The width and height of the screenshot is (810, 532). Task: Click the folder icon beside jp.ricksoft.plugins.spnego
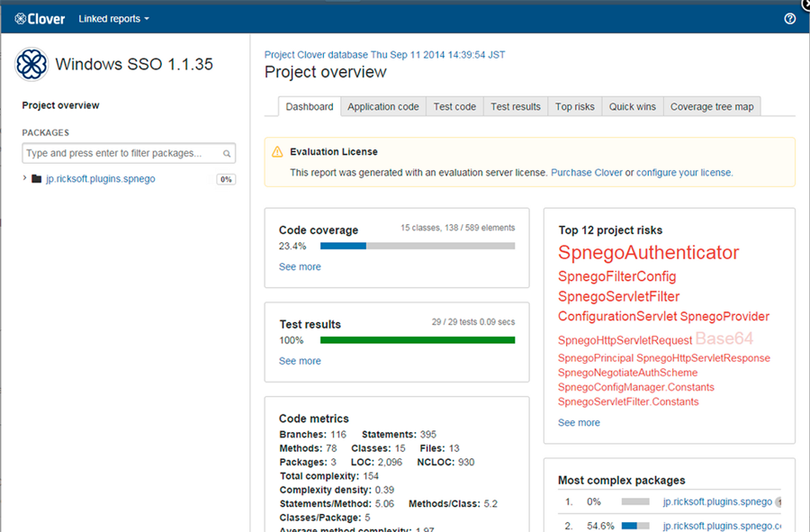click(x=36, y=179)
